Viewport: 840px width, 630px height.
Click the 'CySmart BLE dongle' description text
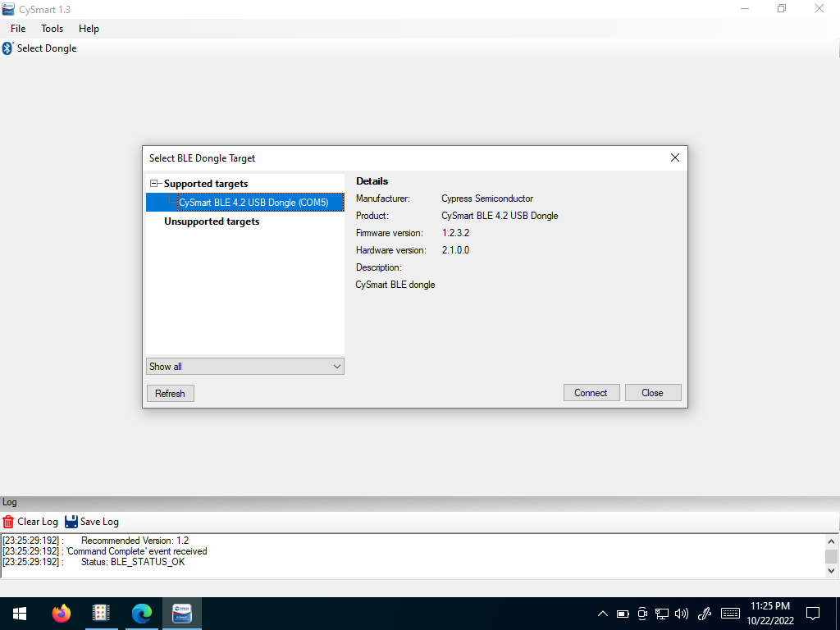[395, 285]
